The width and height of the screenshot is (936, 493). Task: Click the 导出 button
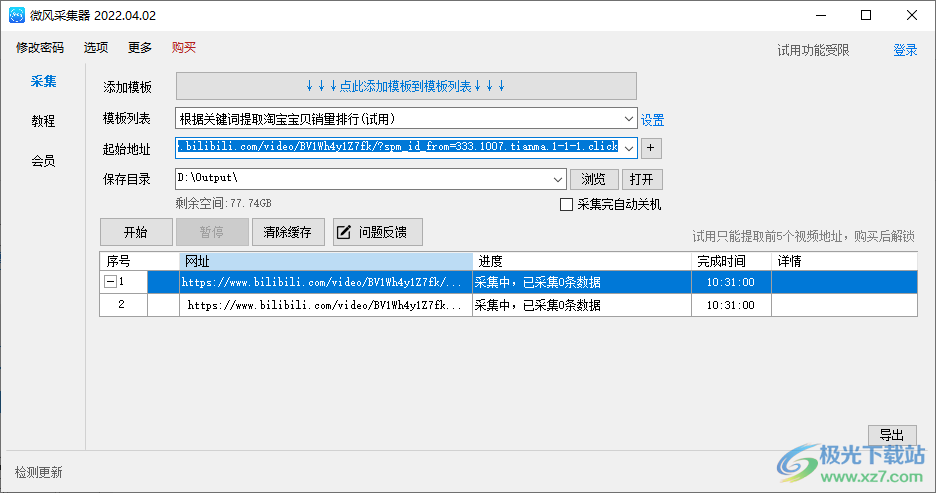click(892, 435)
